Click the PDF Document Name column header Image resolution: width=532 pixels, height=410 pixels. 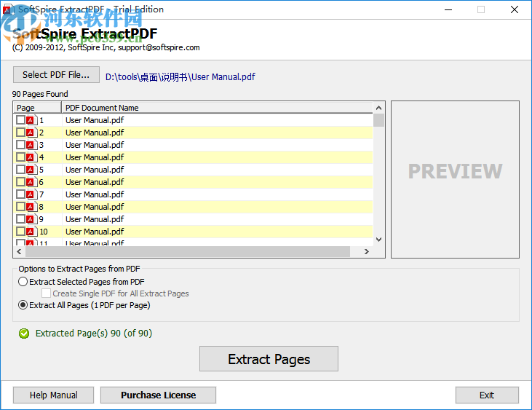pyautogui.click(x=217, y=108)
